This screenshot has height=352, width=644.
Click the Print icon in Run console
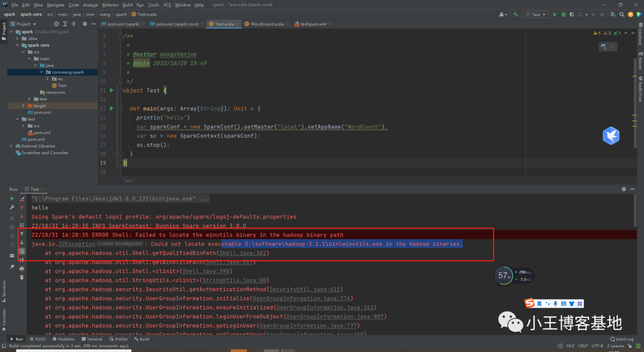click(22, 268)
